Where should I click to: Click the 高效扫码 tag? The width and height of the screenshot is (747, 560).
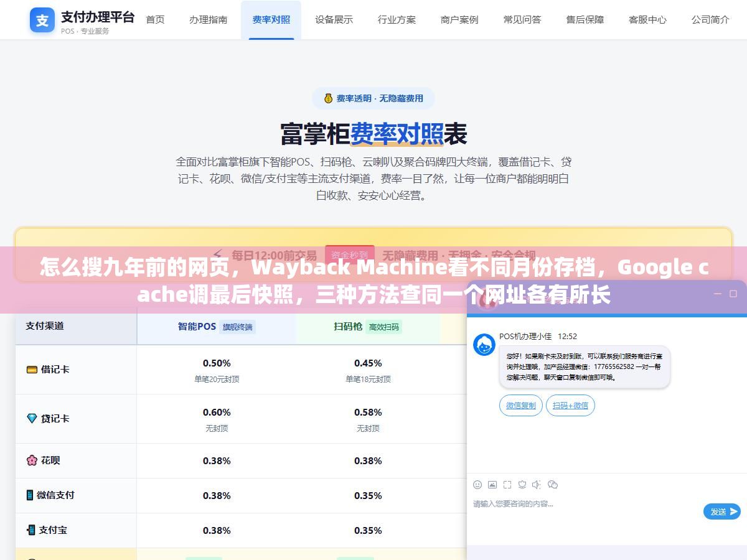(x=384, y=327)
